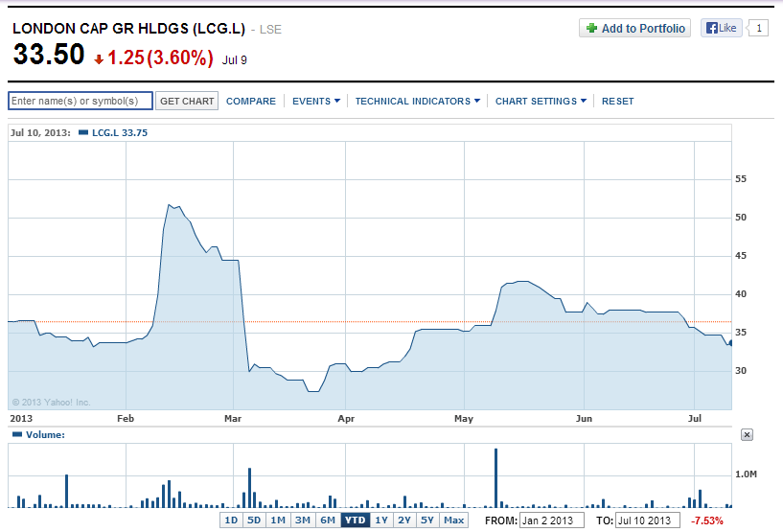Choose the 1Y time range

[381, 520]
